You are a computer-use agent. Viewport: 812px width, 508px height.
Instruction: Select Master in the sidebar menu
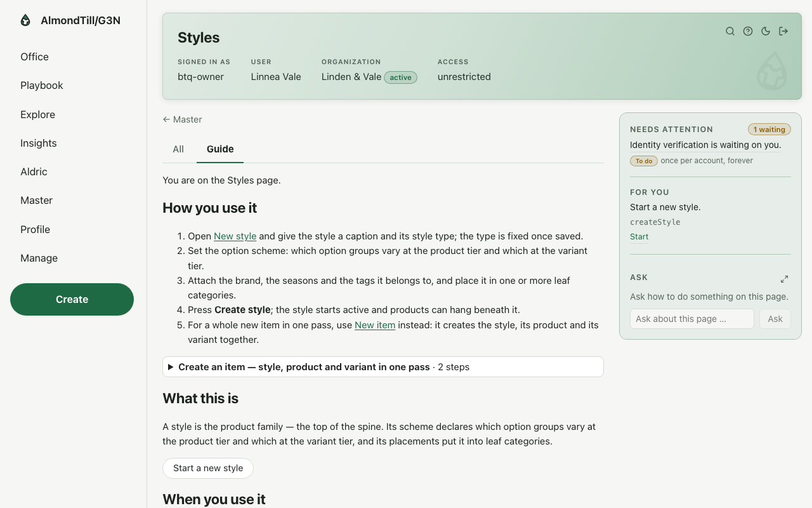click(x=36, y=200)
